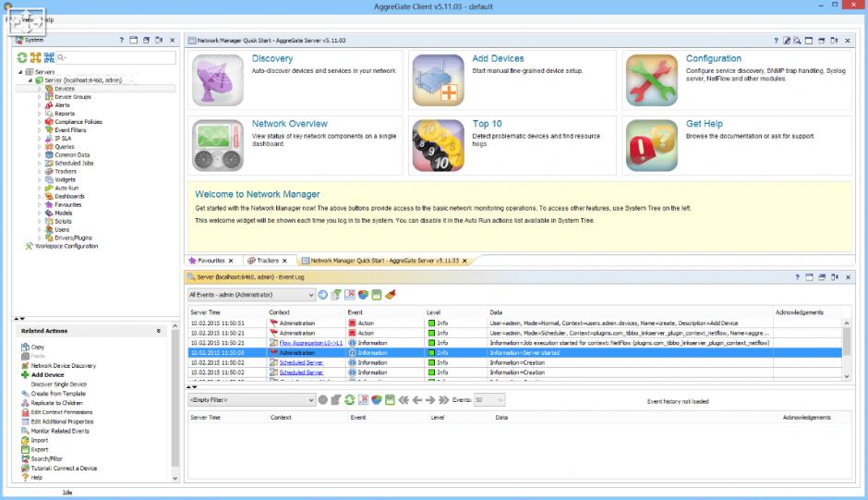Screen dimensions: 868x500
Task: Click the yellow expand-tree icon in System panel
Action: [x=35, y=57]
